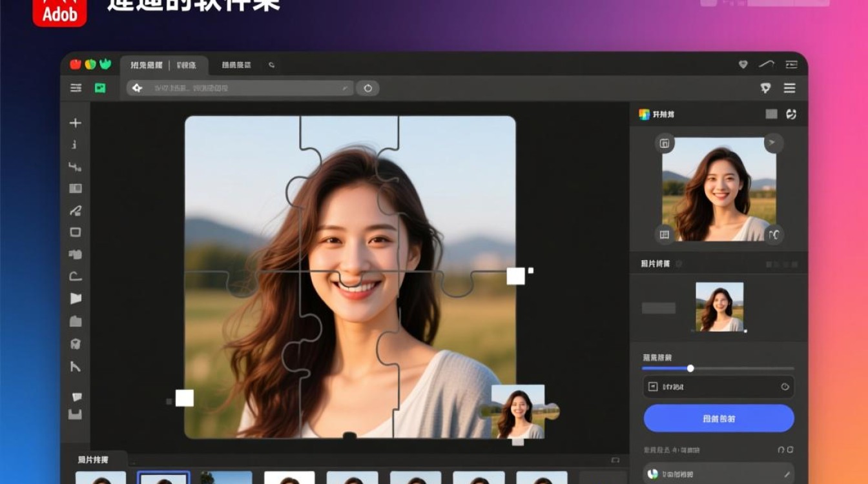Toggle the gray square in right panel header
868x484 pixels.
771,114
